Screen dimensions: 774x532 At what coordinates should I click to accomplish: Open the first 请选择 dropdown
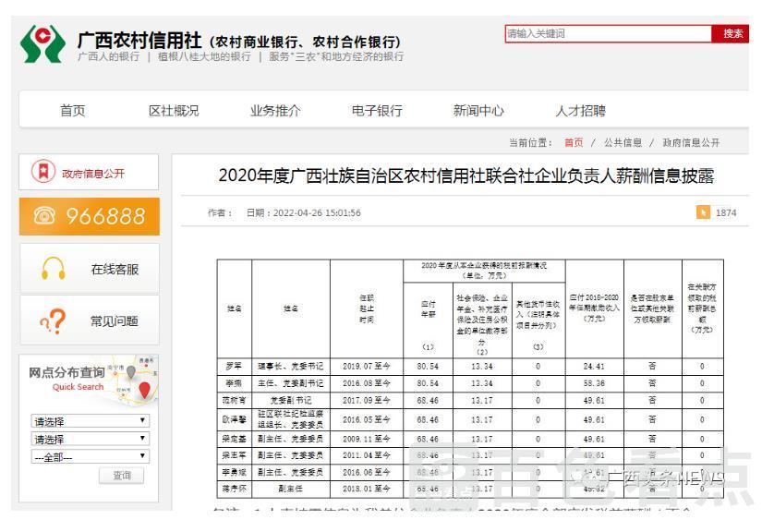(90, 421)
